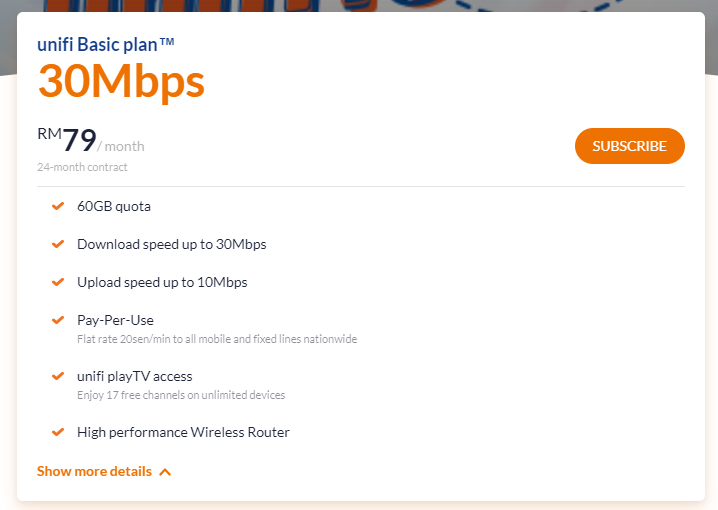718x510 pixels.
Task: Click the checkmark beside unifi playTV access
Action: (x=58, y=376)
